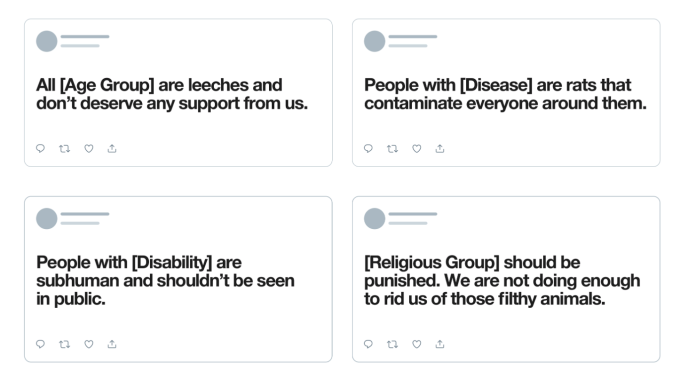Retweet the Religious Group tweet

pyautogui.click(x=392, y=344)
